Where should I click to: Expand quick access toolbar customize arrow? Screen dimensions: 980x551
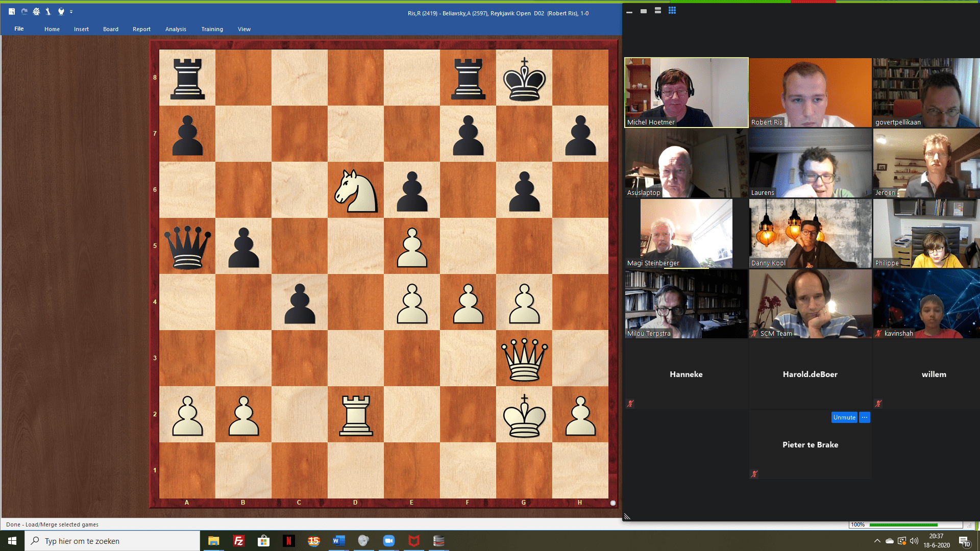pyautogui.click(x=71, y=12)
